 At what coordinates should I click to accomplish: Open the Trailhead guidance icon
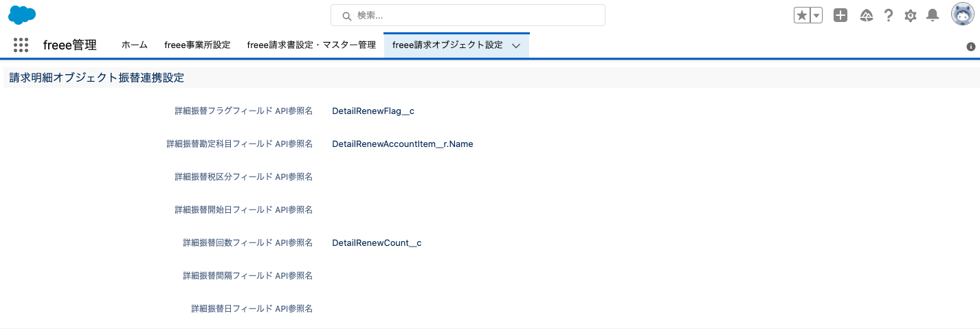point(867,15)
